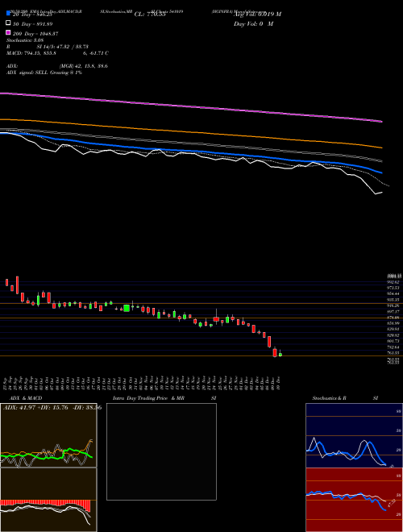
Task: Click the magenta 200 Day legend swatch
Action: [8, 32]
